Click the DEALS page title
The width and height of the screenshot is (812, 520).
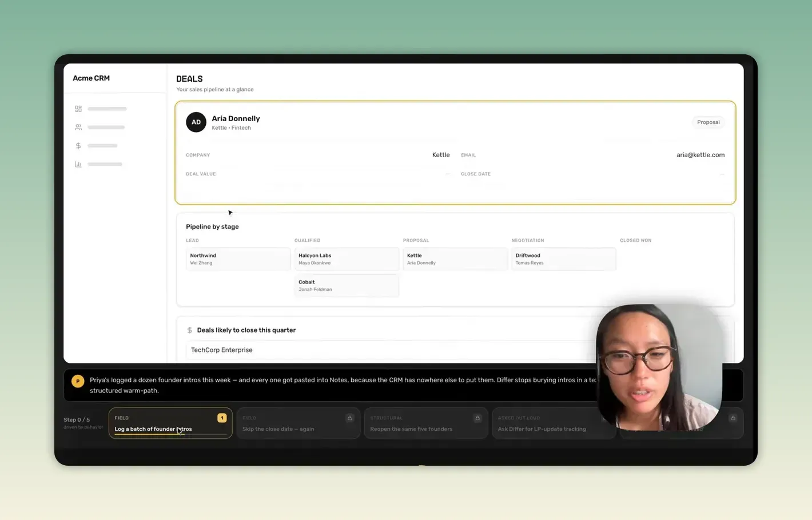(189, 79)
